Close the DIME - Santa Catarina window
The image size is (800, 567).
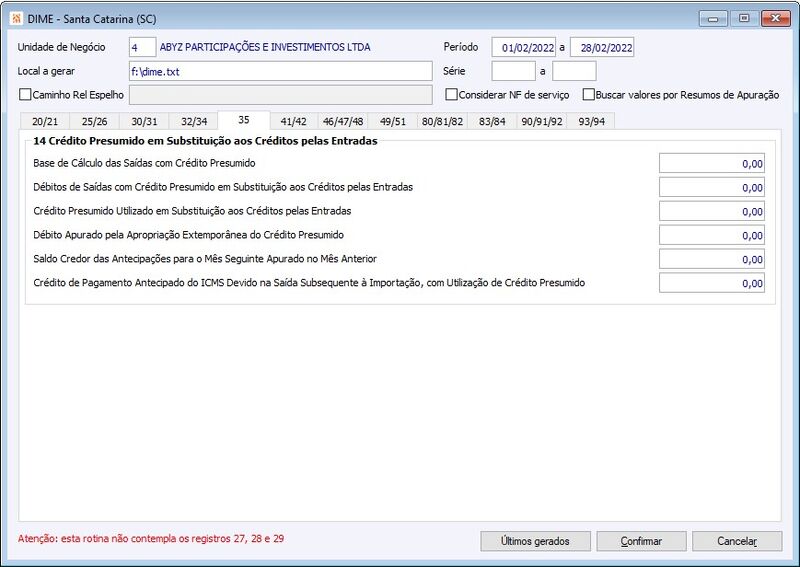click(x=776, y=19)
